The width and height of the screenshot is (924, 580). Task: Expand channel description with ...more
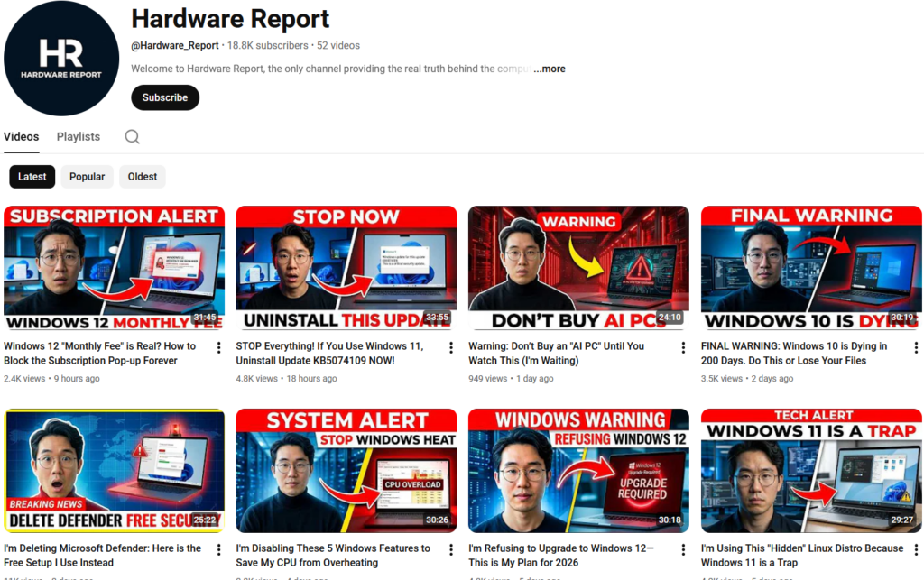click(550, 69)
